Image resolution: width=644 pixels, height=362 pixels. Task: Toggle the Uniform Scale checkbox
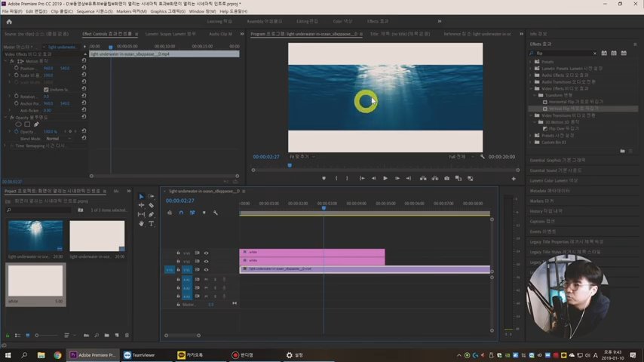[46, 89]
